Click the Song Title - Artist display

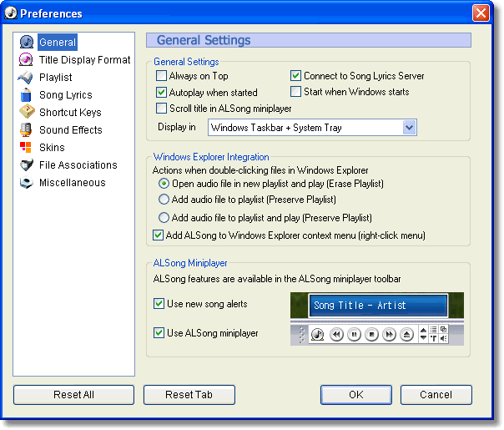[x=378, y=306]
